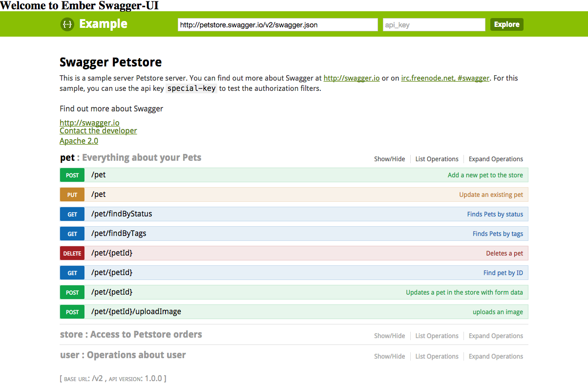Expand the GET /pet/{petId} path
The image size is (588, 386).
[x=112, y=273]
